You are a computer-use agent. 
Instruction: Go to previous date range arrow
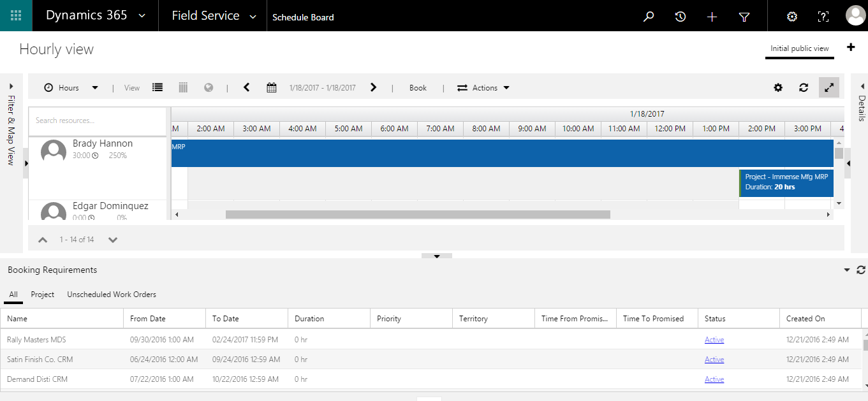click(247, 87)
